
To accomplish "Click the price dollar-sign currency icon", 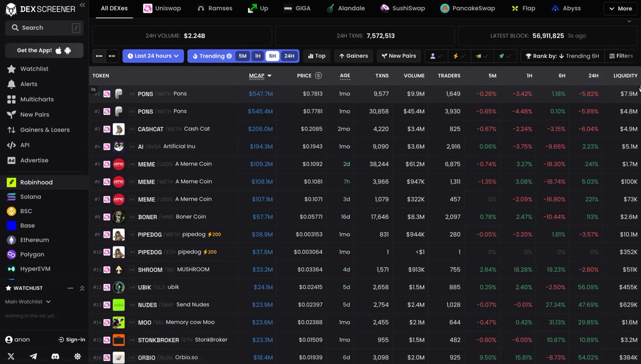I will [x=318, y=76].
